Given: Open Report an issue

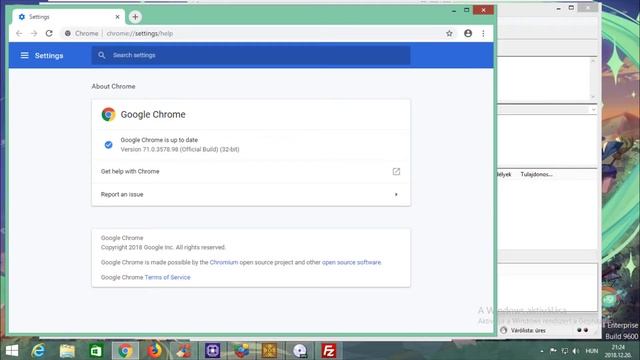Looking at the screenshot, I should tap(251, 194).
